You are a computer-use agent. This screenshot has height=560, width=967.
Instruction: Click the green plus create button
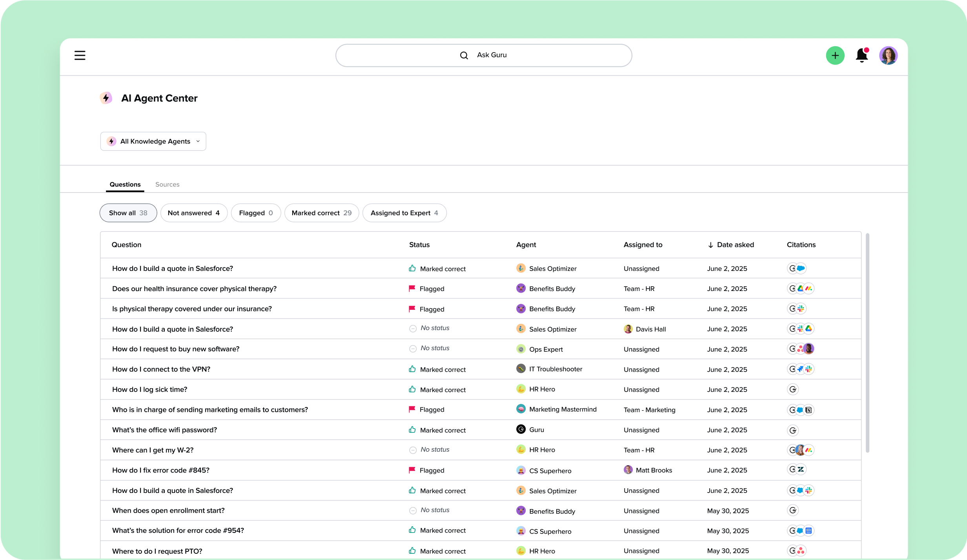(x=835, y=55)
